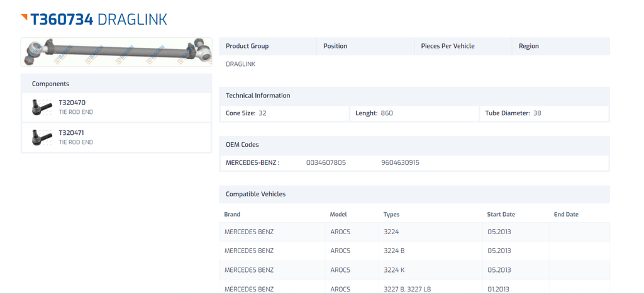The height and width of the screenshot is (294, 644).
Task: Select the type 3224 K cell
Action: coord(430,270)
